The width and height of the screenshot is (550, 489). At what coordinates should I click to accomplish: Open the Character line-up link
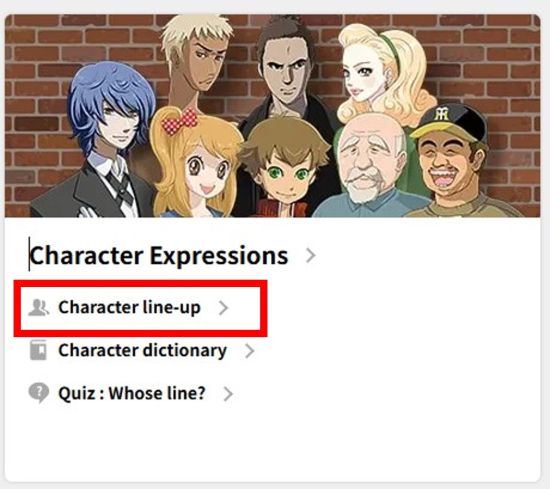click(129, 308)
